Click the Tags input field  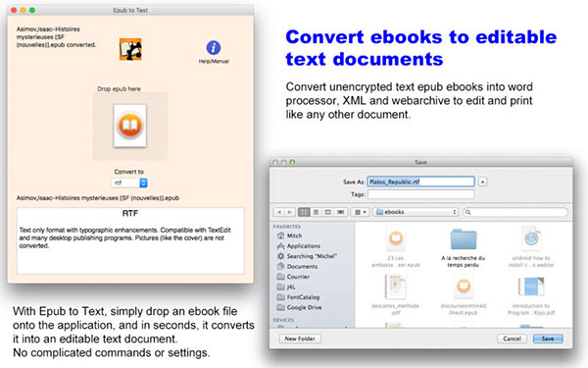pos(420,194)
